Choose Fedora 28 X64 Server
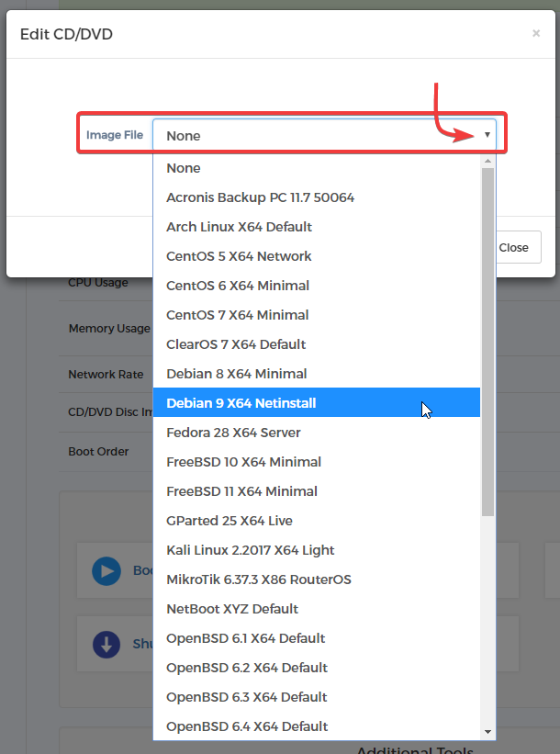Image resolution: width=560 pixels, height=754 pixels. [317, 433]
